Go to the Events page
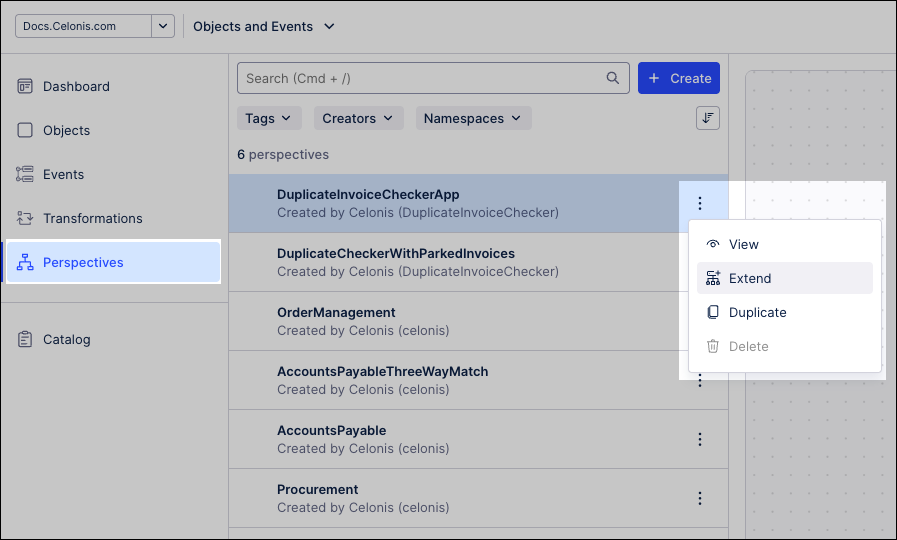Screen dimensions: 897x540 pos(63,175)
